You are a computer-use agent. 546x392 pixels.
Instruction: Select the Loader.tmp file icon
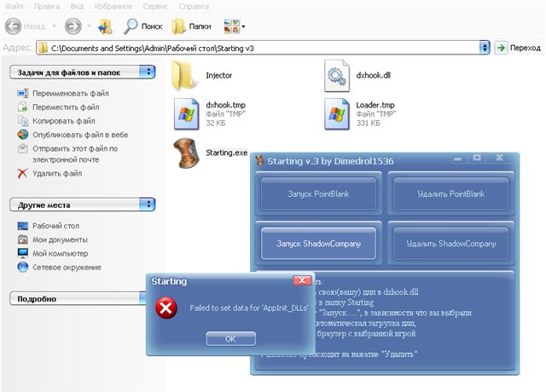pos(337,113)
